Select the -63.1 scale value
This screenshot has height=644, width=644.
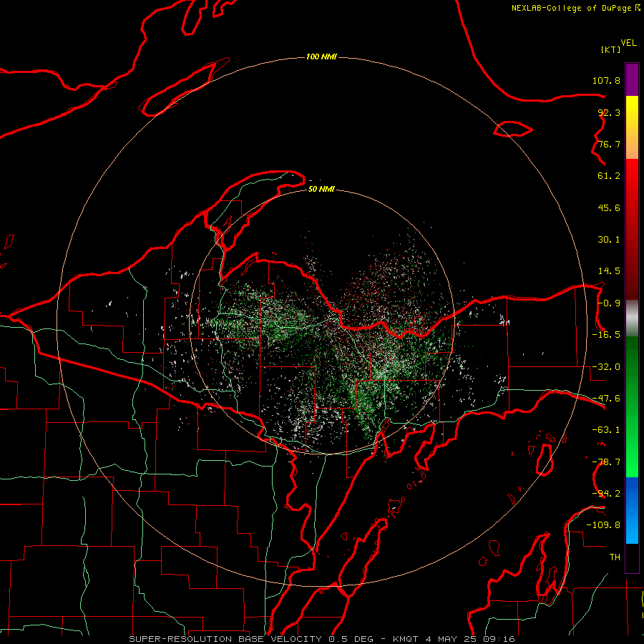tap(606, 430)
